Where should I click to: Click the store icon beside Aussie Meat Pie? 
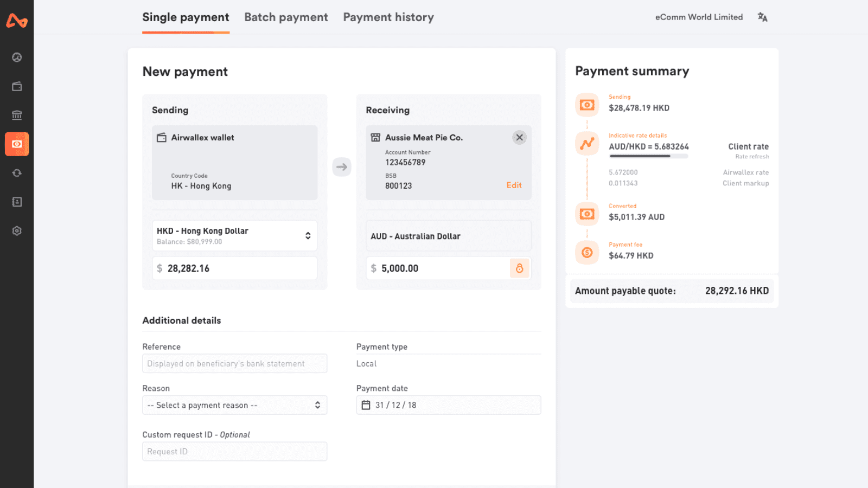[375, 138]
